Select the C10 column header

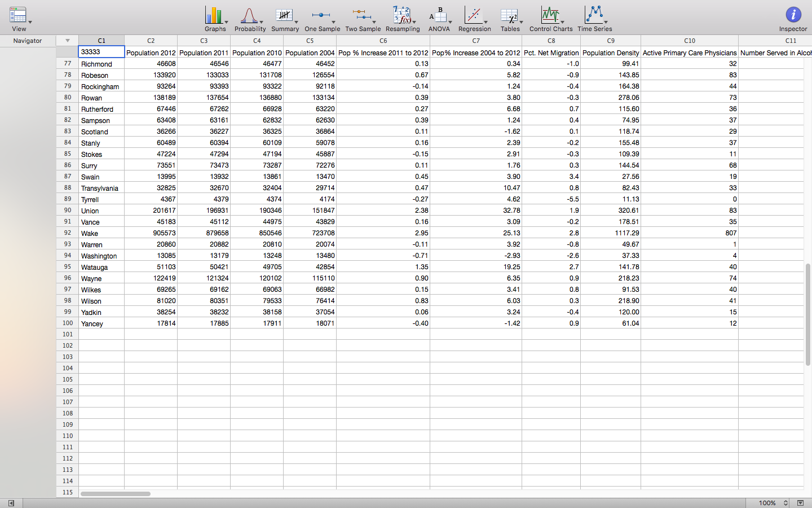pos(690,41)
